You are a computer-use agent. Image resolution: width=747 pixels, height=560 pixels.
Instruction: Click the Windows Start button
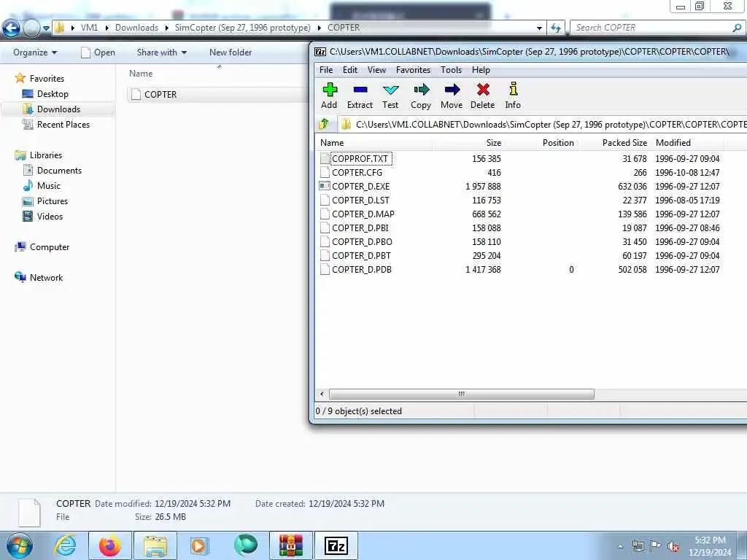[x=19, y=545]
